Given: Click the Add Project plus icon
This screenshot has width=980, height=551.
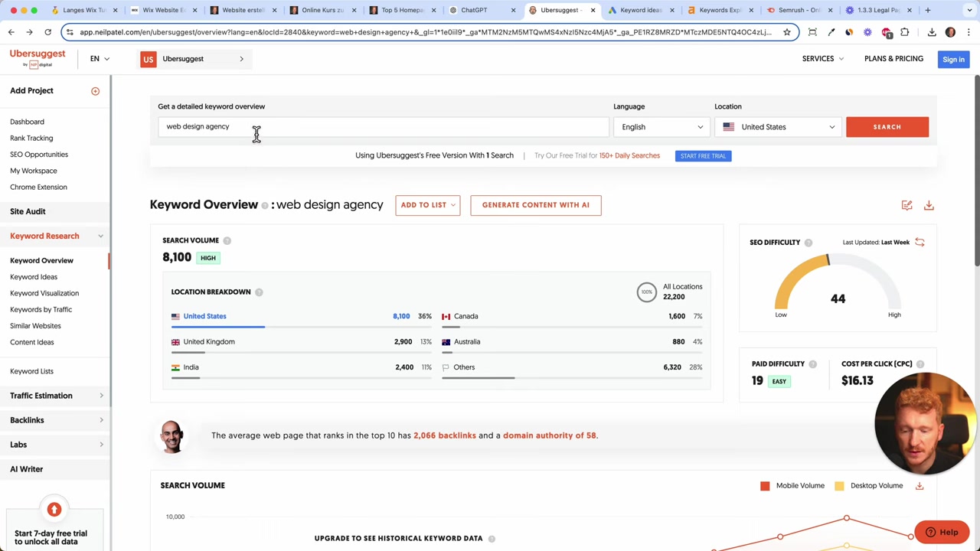Looking at the screenshot, I should 95,91.
